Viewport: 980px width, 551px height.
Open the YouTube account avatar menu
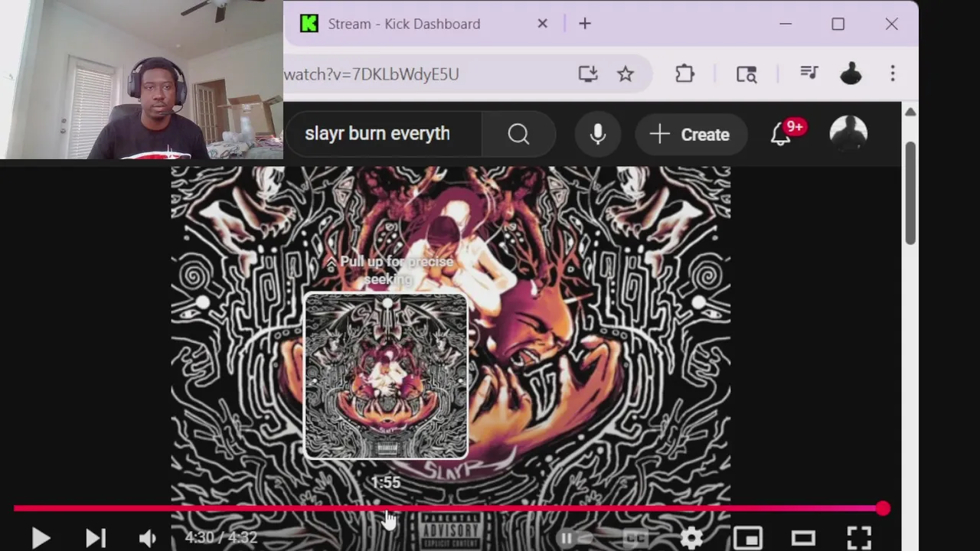pos(848,134)
